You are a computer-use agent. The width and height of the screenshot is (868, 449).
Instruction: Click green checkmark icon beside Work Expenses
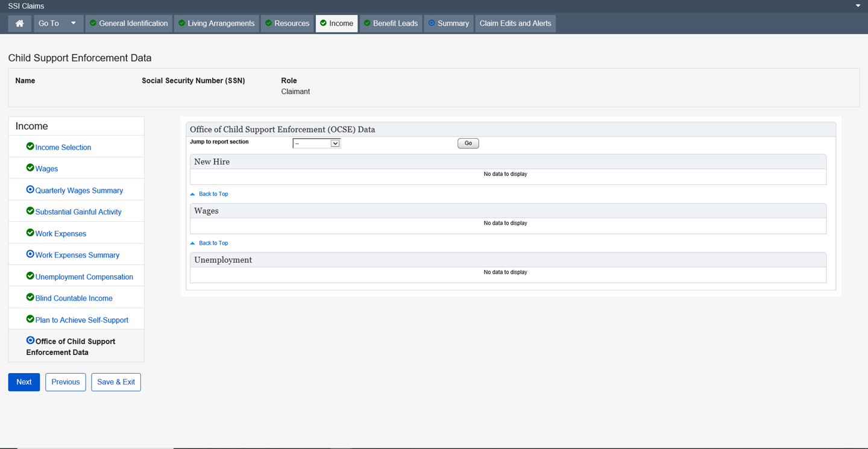tap(30, 233)
